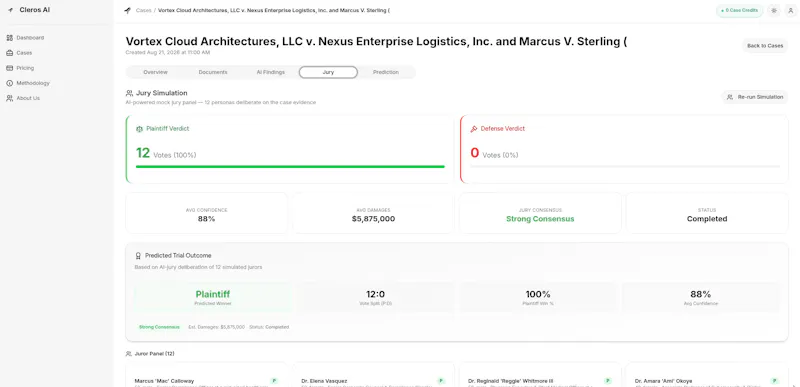This screenshot has width=800, height=387.
Task: Open Dr. Reginald 'Reggie' Whitmore III card
Action: [x=540, y=375]
